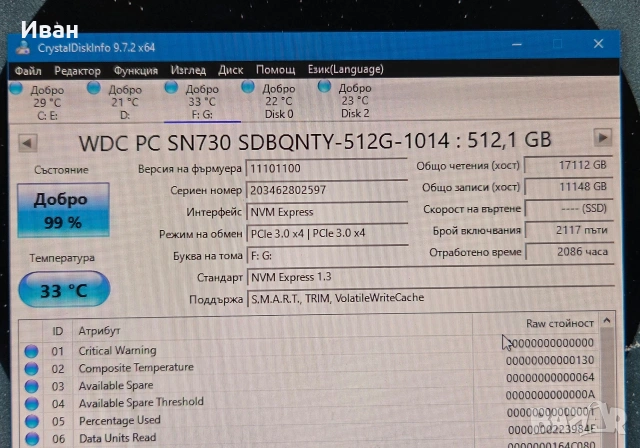Go to next disk with right arrow
The image size is (640, 448).
(x=602, y=138)
